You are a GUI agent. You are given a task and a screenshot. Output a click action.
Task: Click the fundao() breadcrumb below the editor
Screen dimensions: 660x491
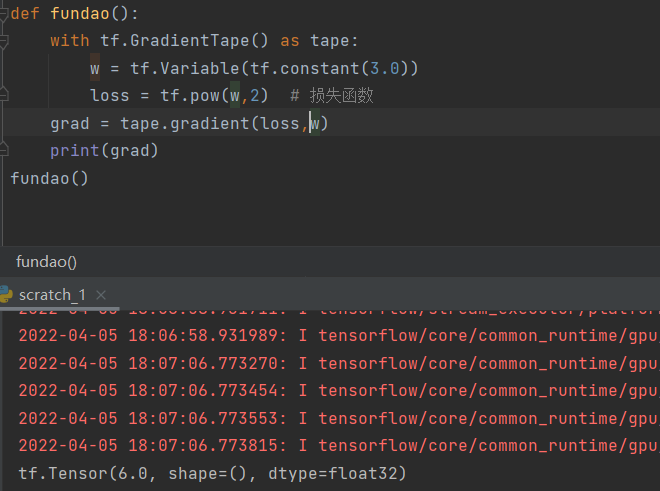[x=46, y=261]
